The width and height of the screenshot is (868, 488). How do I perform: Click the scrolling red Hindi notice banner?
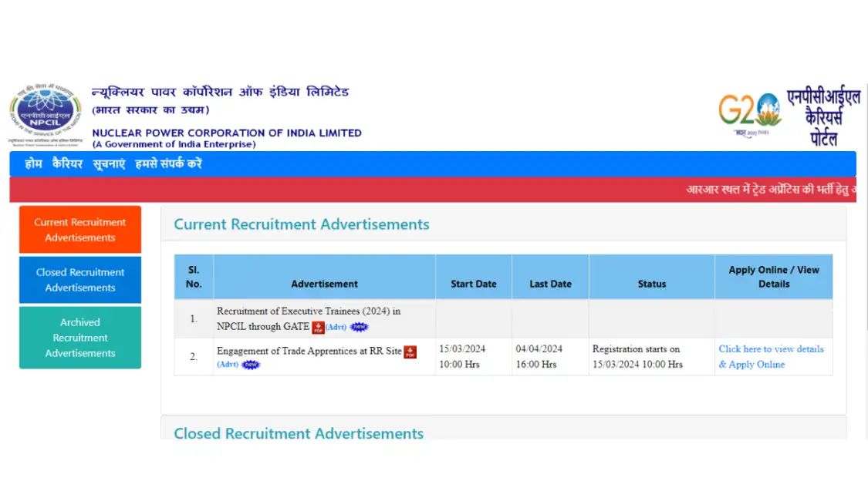770,190
